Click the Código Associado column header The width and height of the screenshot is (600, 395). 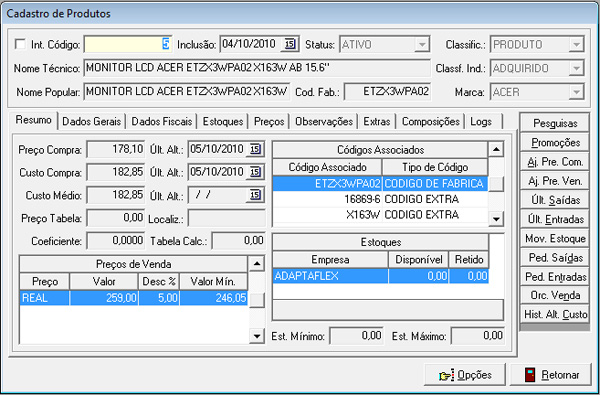point(328,167)
